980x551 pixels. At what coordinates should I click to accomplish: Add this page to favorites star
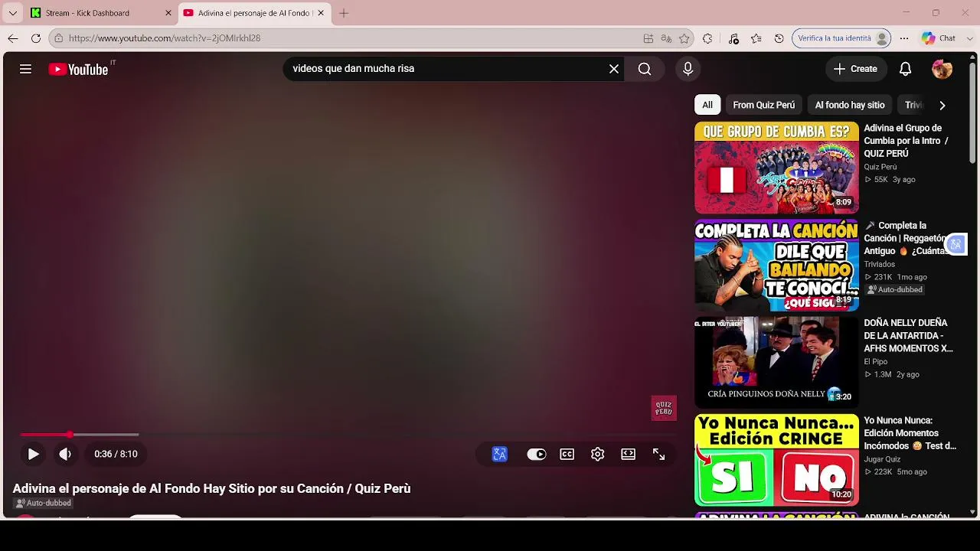click(684, 38)
